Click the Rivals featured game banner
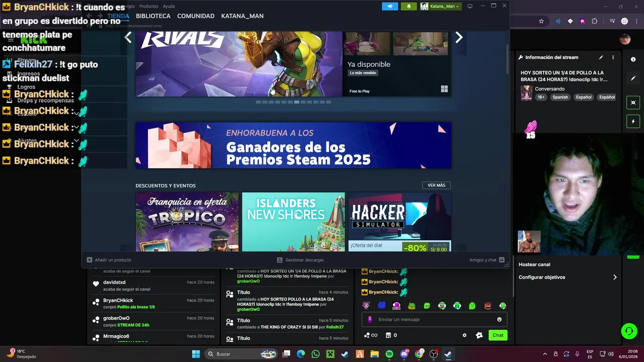This screenshot has height=362, width=644. pyautogui.click(x=239, y=64)
